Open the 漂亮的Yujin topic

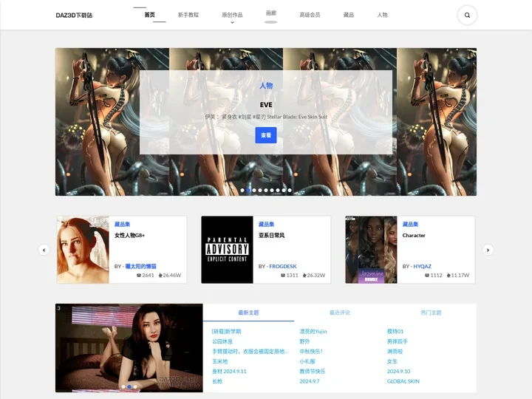click(x=313, y=331)
